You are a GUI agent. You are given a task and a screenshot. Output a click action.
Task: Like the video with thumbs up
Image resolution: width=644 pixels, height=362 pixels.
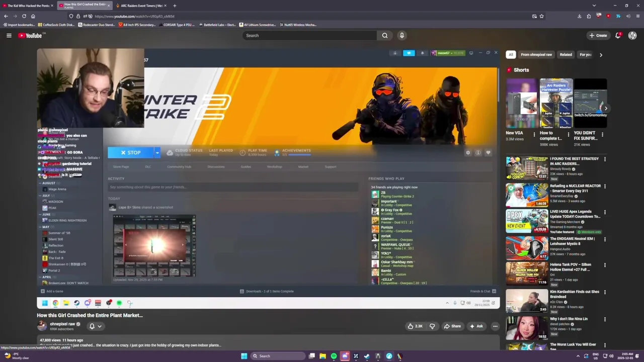[415, 326]
